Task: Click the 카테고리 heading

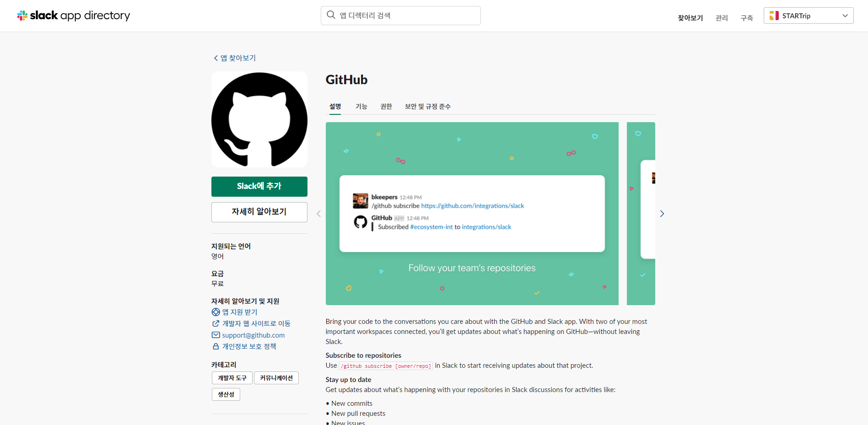Action: 224,365
